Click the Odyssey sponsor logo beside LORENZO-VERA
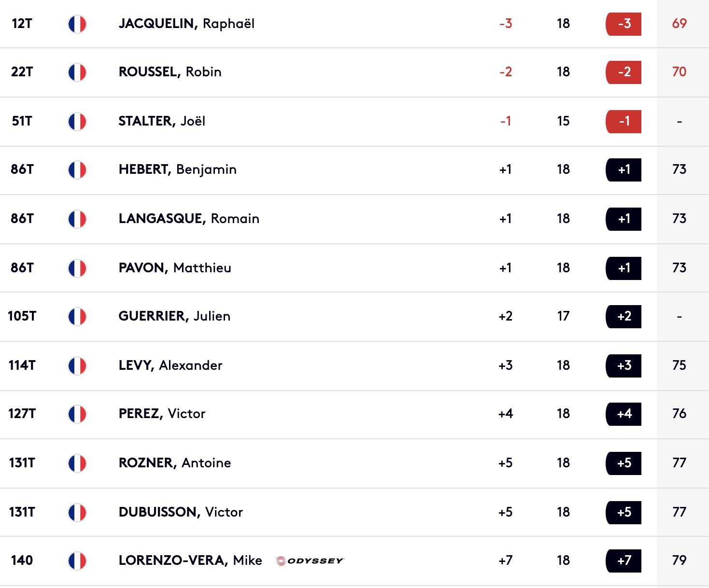This screenshot has height=588, width=709. pos(310,560)
